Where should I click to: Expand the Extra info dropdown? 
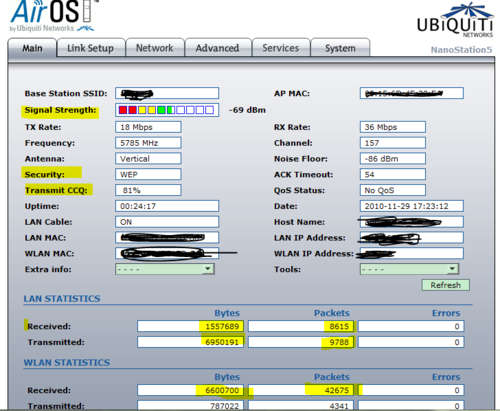[165, 269]
